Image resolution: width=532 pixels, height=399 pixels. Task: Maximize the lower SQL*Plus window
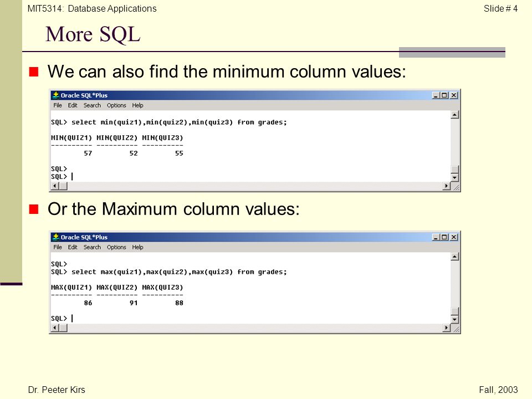tap(444, 237)
